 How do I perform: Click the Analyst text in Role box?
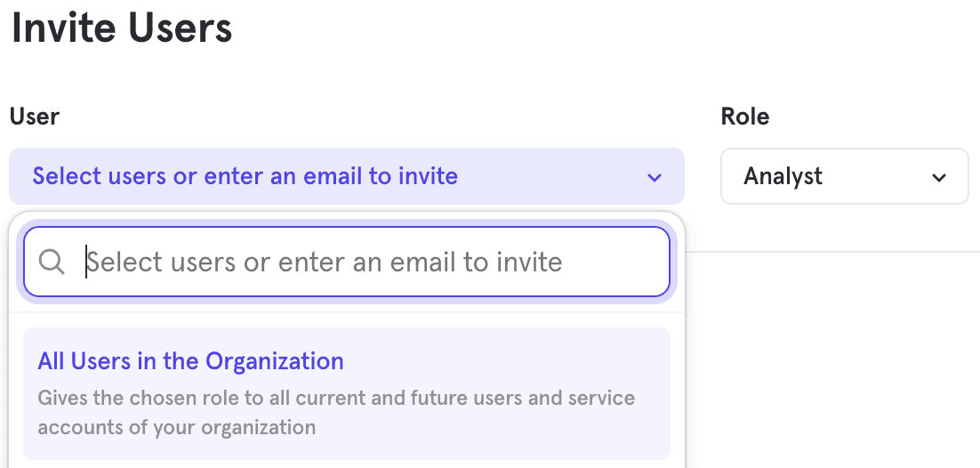783,176
